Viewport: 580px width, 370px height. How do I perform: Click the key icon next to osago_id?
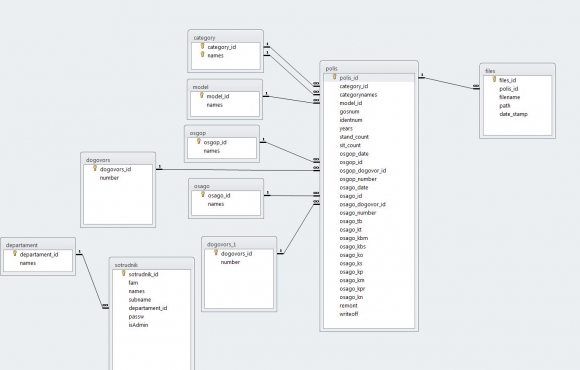203,194
